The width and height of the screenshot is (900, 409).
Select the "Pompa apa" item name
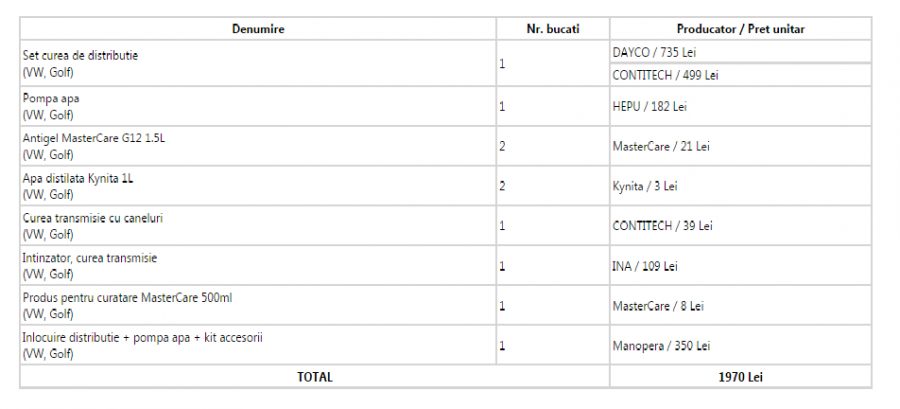[50, 98]
